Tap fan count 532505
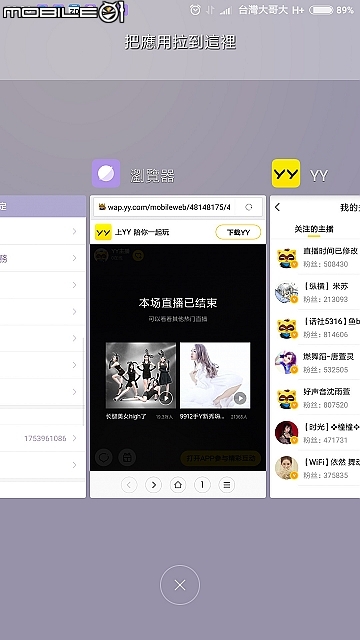Viewport: 360px width, 640px height. click(325, 370)
